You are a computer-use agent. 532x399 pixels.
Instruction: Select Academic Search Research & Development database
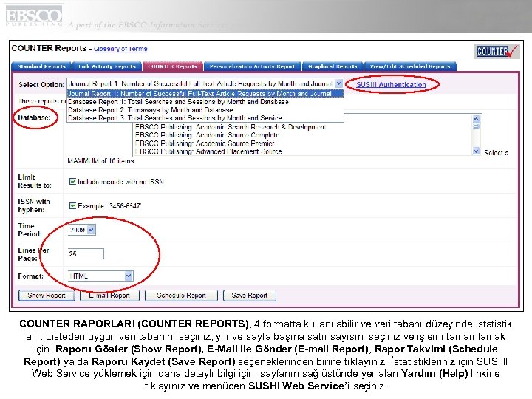tap(231, 127)
